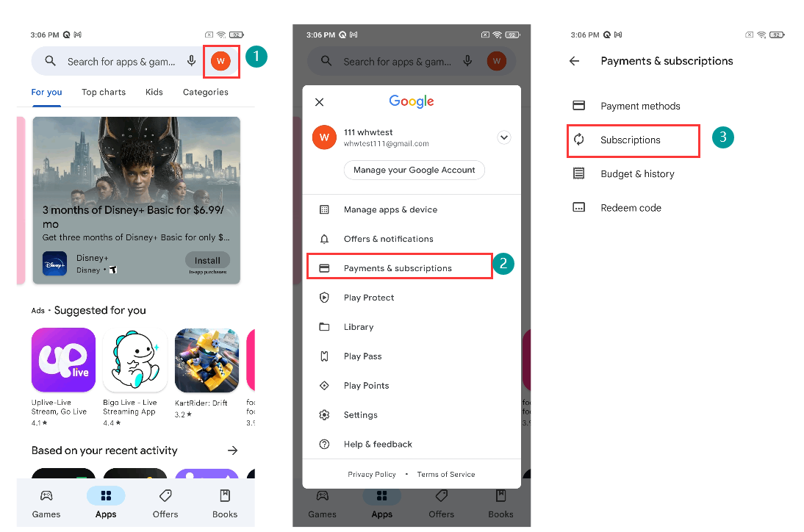Image resolution: width=804 pixels, height=532 pixels.
Task: Click the Manage apps & device grid icon
Action: point(325,209)
